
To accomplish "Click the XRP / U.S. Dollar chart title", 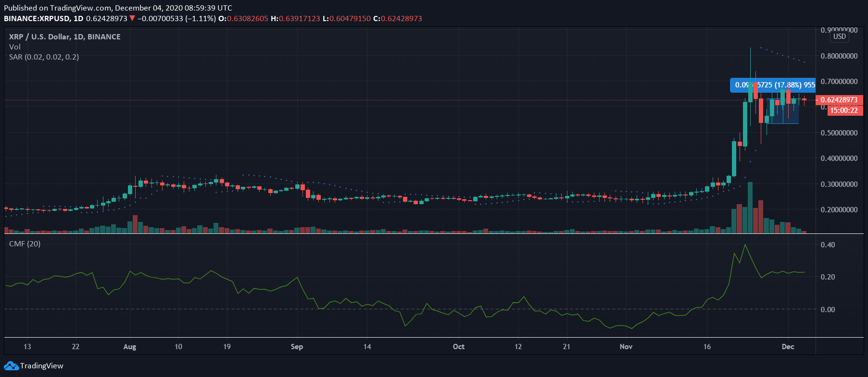I will pyautogui.click(x=65, y=37).
